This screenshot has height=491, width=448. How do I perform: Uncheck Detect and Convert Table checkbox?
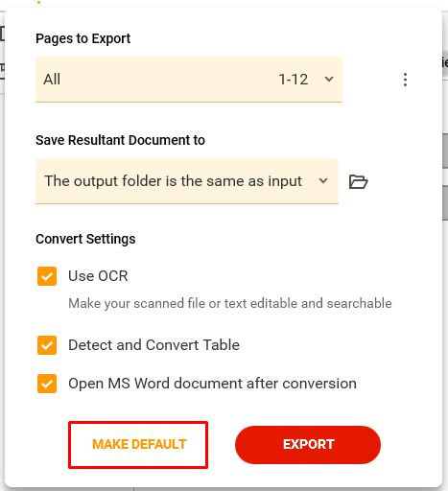click(x=47, y=345)
